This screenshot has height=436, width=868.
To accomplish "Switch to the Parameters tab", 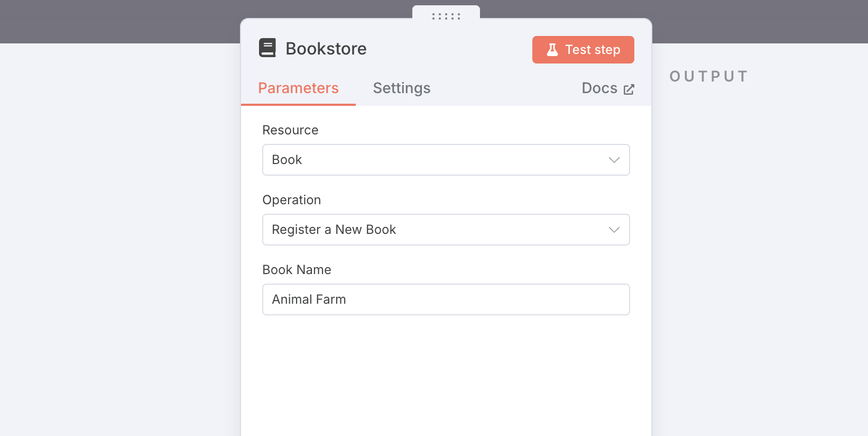I will tap(298, 88).
